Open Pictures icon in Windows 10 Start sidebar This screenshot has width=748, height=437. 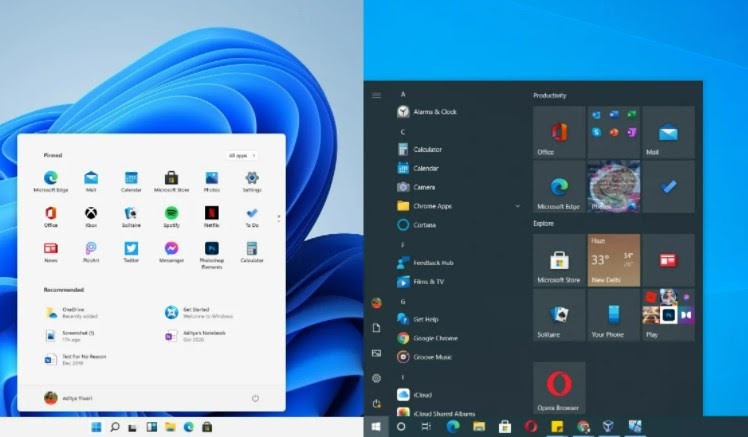[376, 353]
